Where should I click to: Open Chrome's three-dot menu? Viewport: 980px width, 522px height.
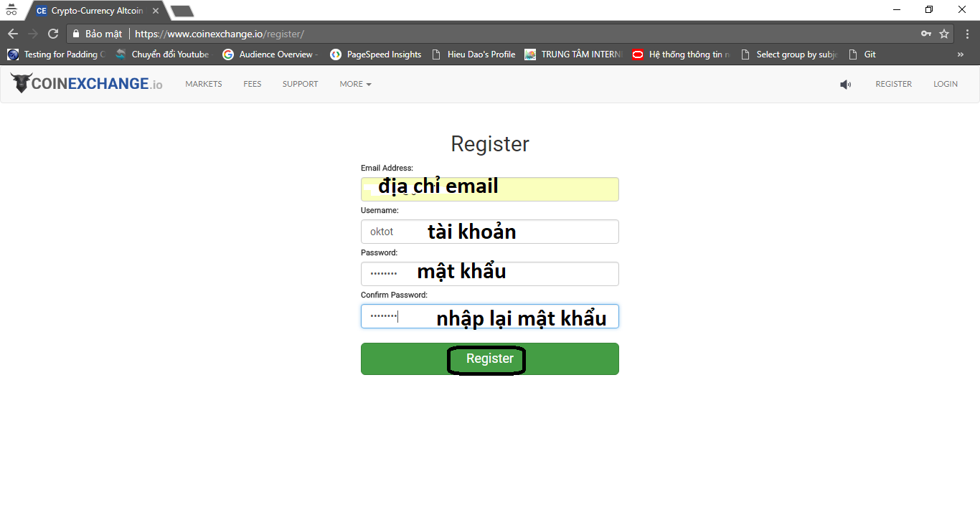pyautogui.click(x=965, y=34)
